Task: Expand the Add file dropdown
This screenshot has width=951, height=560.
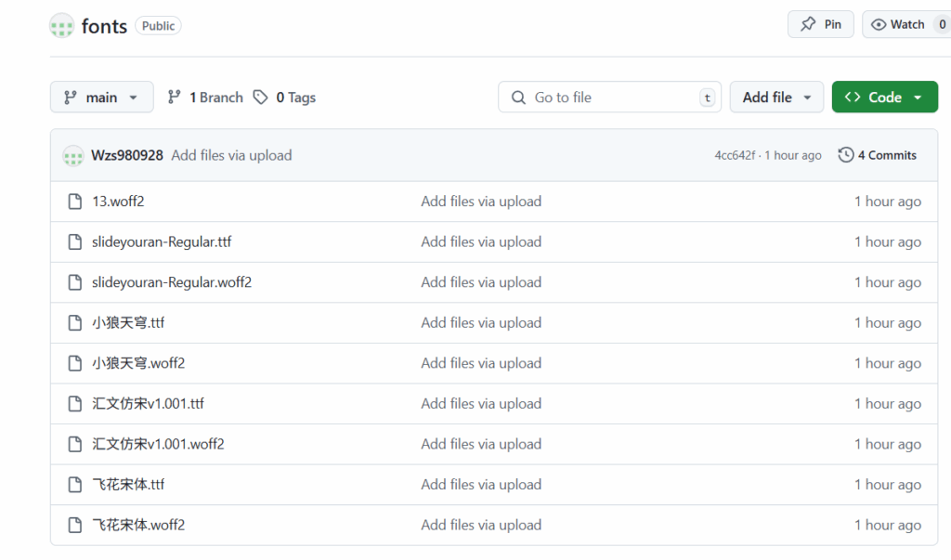Action: 776,98
